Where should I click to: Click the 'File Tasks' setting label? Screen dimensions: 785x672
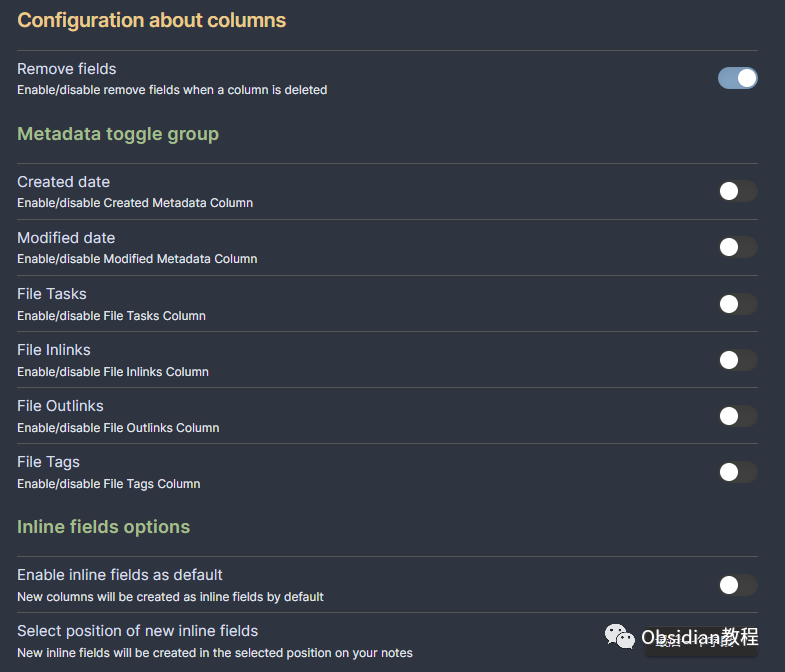52,294
